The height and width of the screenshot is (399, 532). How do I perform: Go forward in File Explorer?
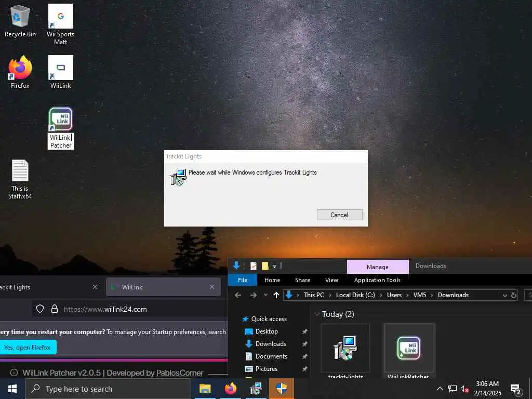click(x=254, y=295)
